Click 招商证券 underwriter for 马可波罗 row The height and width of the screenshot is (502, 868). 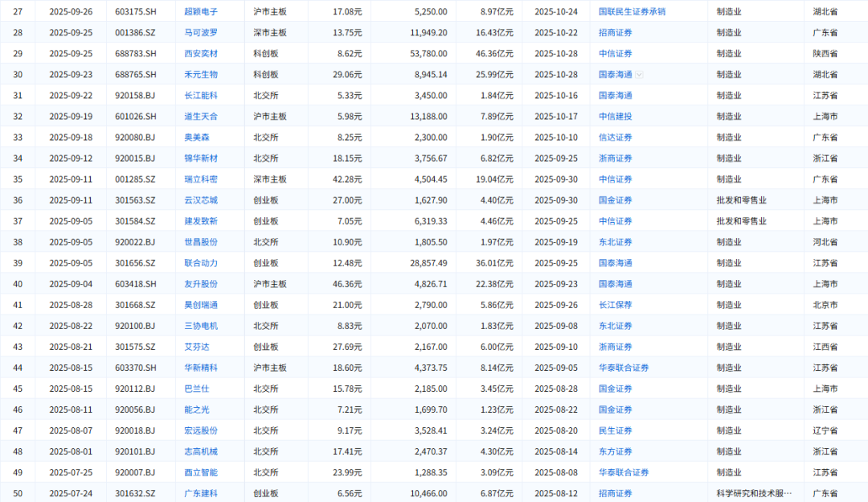tap(616, 33)
